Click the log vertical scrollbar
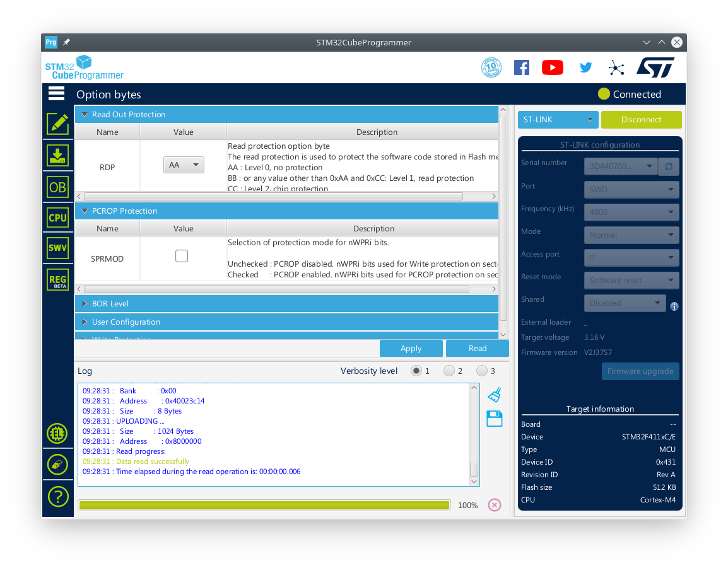The width and height of the screenshot is (728, 568). click(x=474, y=470)
